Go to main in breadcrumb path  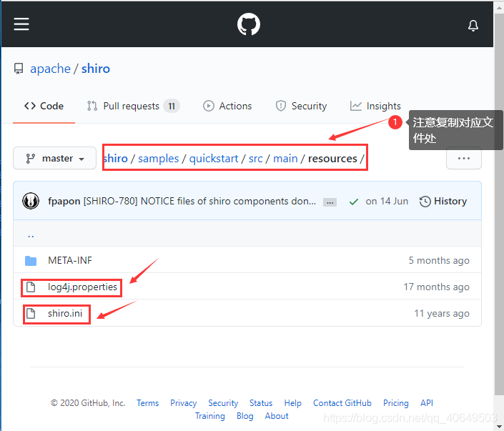click(285, 159)
